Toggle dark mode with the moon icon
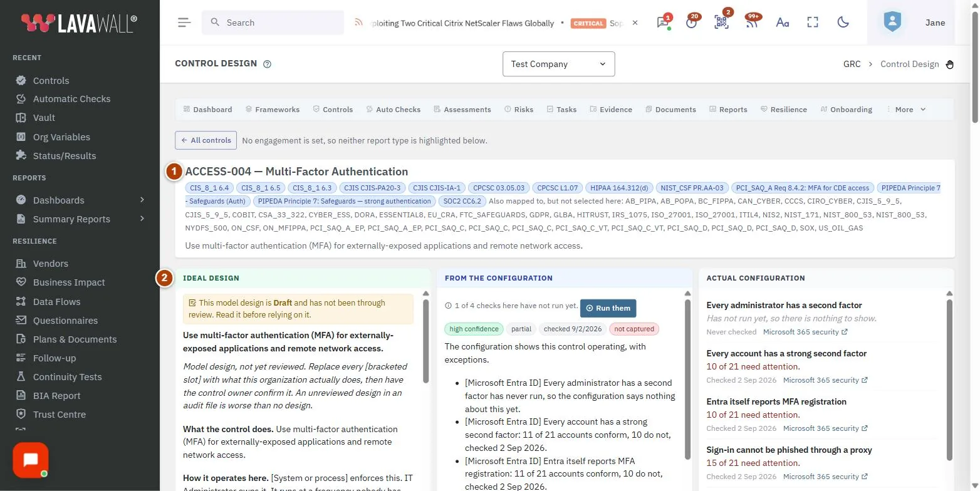This screenshot has width=980, height=491. coord(843,23)
